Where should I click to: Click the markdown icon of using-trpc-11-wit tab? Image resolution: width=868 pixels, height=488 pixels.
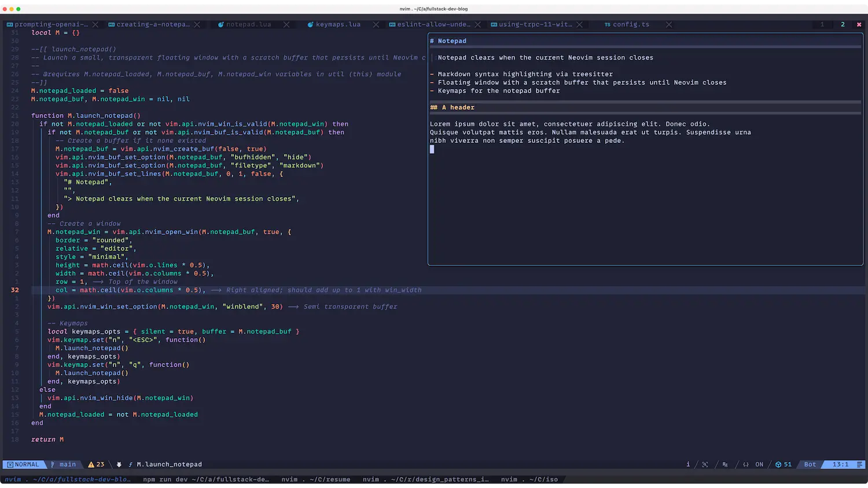[494, 25]
